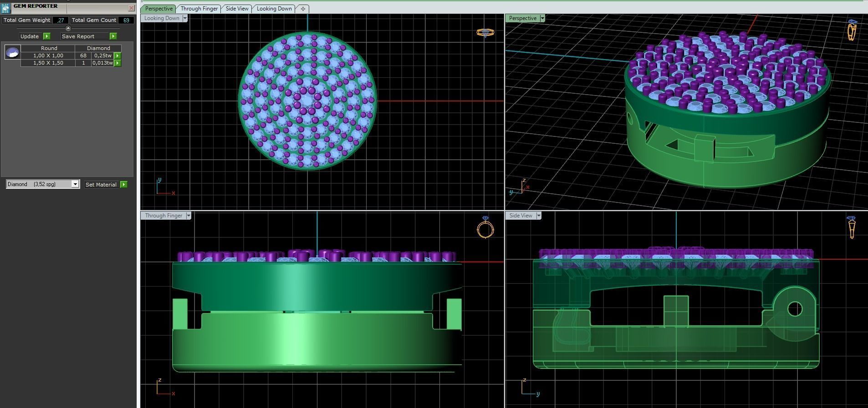This screenshot has width=868, height=408.
Task: Click the ring orientation icon in Perspective view
Action: (x=852, y=30)
